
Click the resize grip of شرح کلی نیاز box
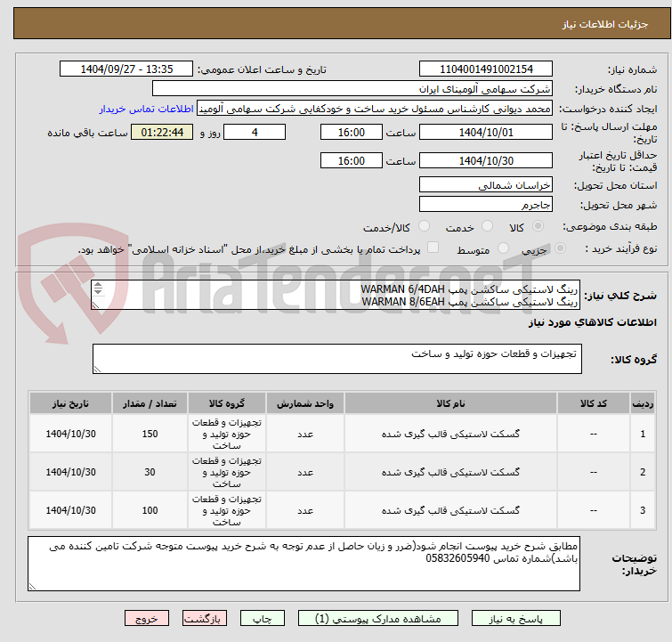[x=95, y=305]
